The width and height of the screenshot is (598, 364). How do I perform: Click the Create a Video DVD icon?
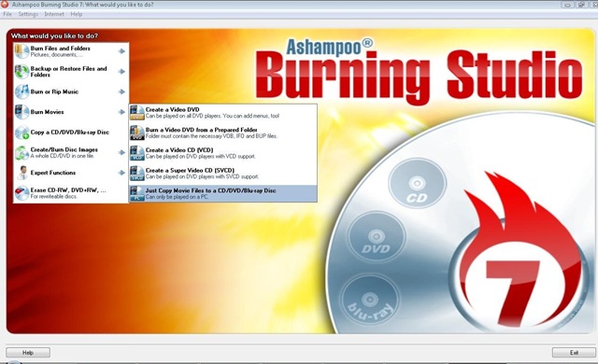(137, 113)
